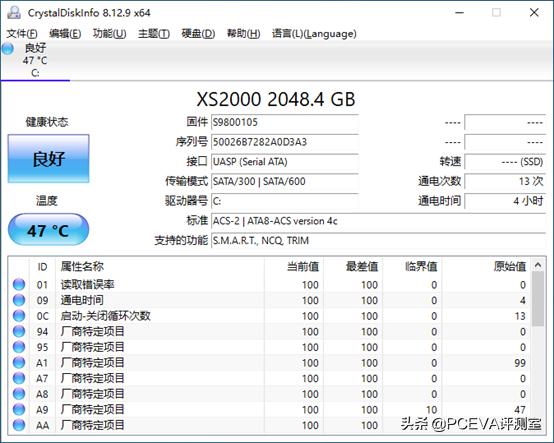
Task: Select the C: drive tab with 良好 47 °C
Action: click(35, 60)
